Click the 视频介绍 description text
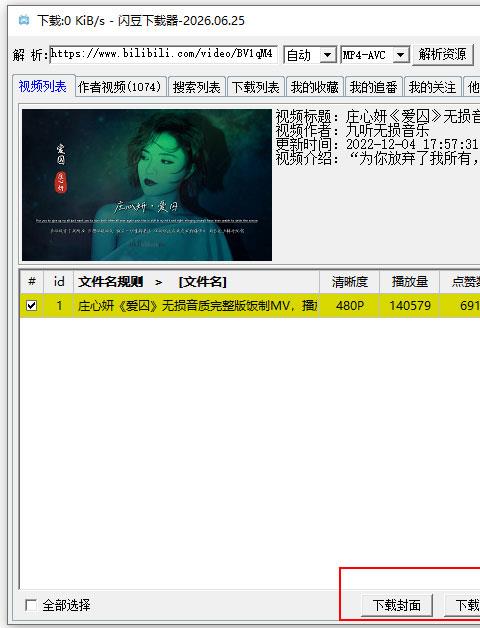This screenshot has width=480, height=628. (377, 159)
